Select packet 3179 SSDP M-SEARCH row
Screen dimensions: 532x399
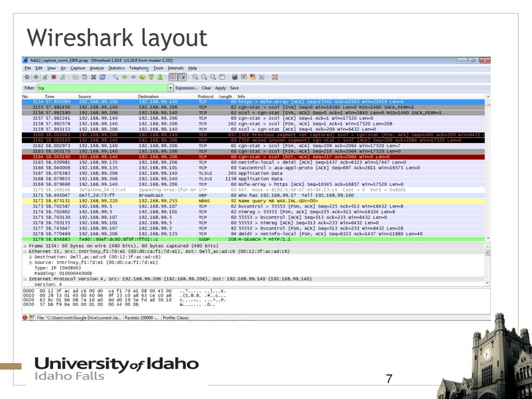coord(253,239)
